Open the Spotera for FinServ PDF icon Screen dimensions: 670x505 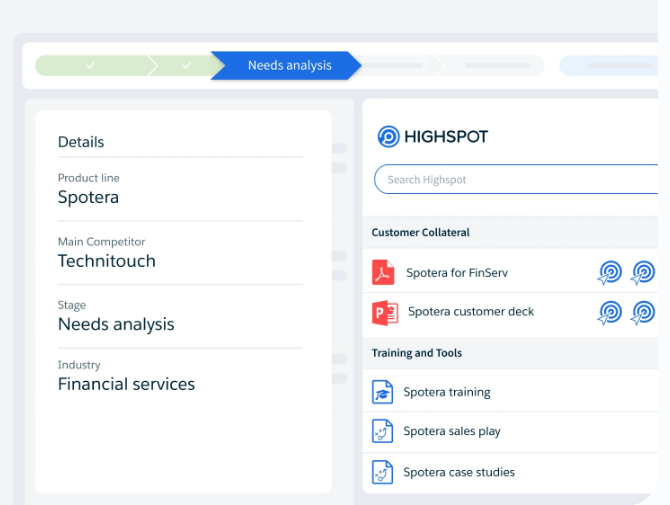382,272
